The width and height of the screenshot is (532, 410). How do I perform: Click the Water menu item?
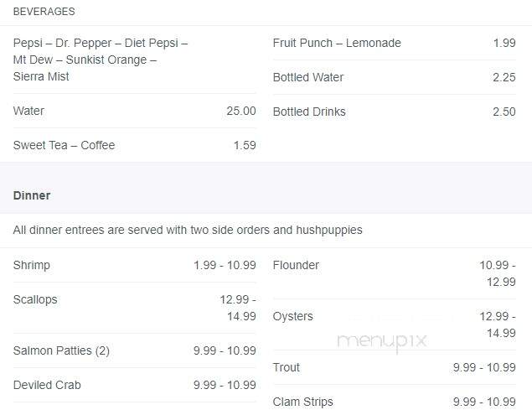point(134,111)
